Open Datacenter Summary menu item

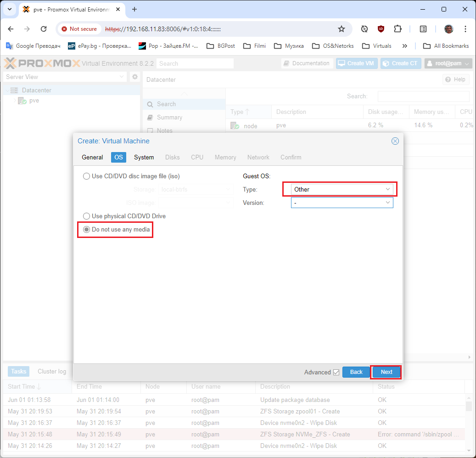(x=184, y=117)
